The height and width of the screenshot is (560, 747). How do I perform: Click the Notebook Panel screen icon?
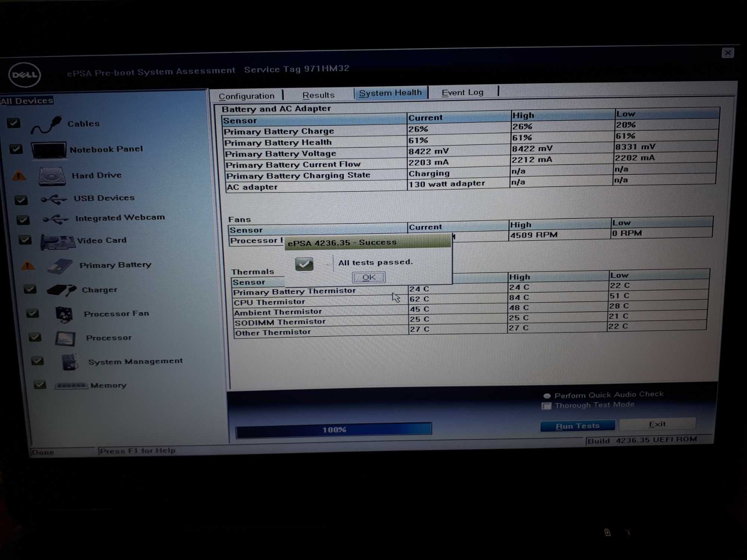click(x=49, y=150)
